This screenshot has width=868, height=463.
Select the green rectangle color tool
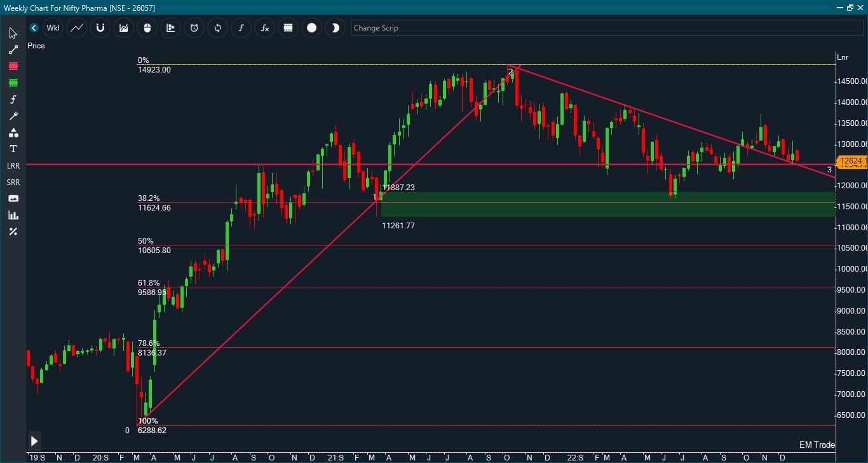pyautogui.click(x=13, y=83)
